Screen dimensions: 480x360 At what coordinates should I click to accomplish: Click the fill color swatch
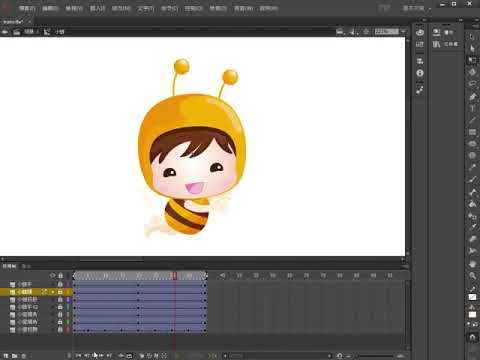click(x=472, y=314)
